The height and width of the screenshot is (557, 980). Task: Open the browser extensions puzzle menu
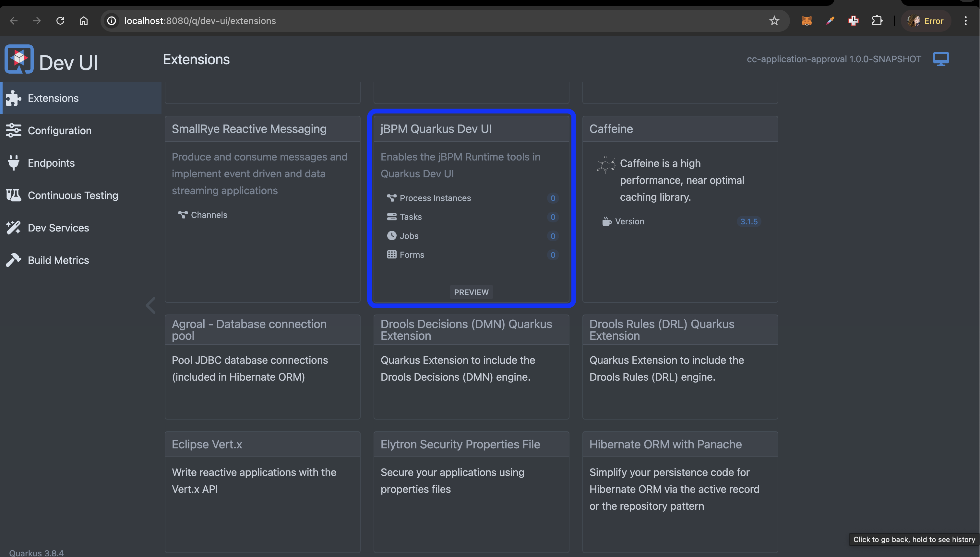pos(877,21)
